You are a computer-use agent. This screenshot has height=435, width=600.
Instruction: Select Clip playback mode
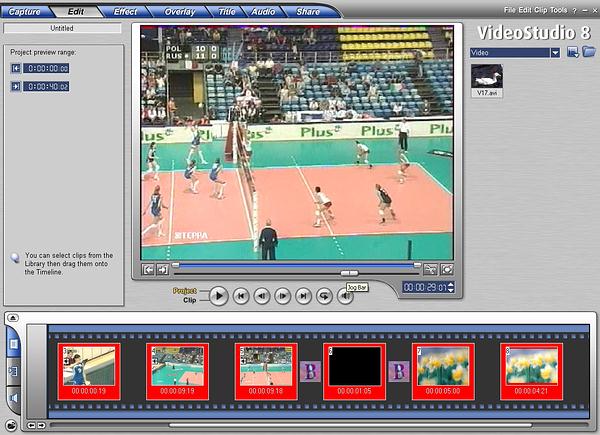click(x=189, y=300)
